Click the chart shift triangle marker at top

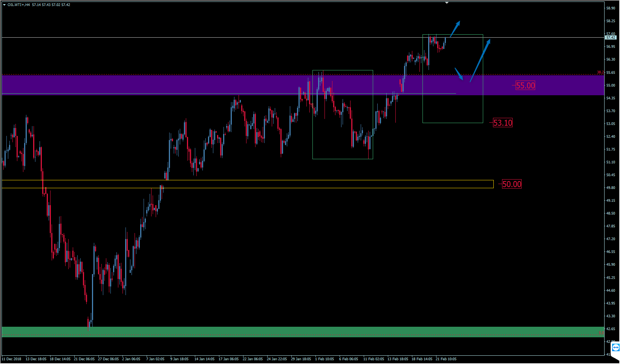(447, 3)
